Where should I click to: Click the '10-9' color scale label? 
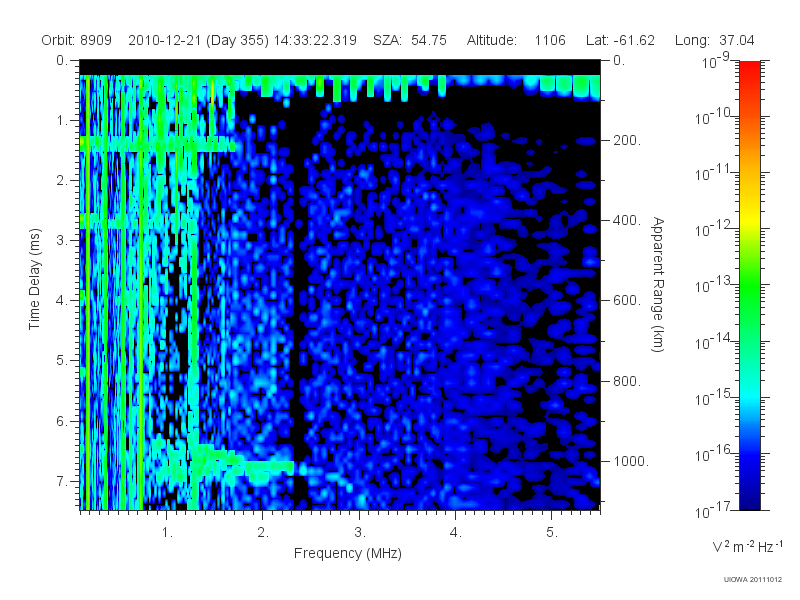tap(716, 61)
